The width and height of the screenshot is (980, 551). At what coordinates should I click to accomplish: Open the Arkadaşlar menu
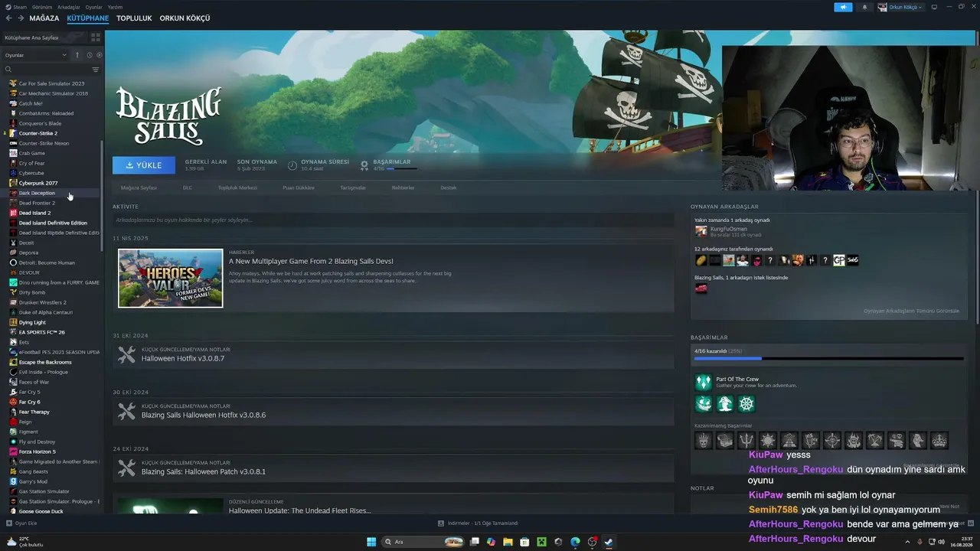(69, 7)
